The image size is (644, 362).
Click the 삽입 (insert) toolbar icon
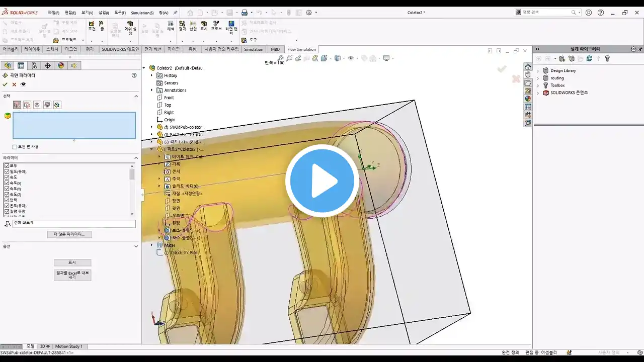tap(193, 26)
